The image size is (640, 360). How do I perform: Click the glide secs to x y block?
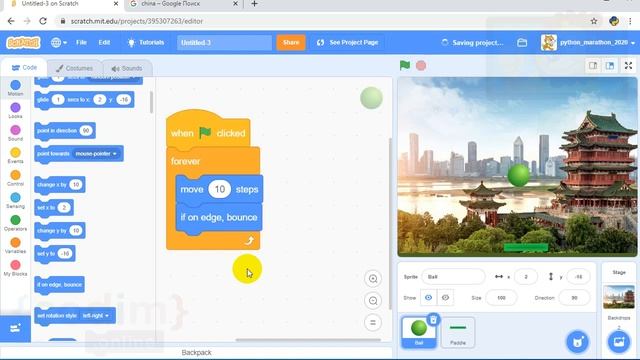coord(84,100)
